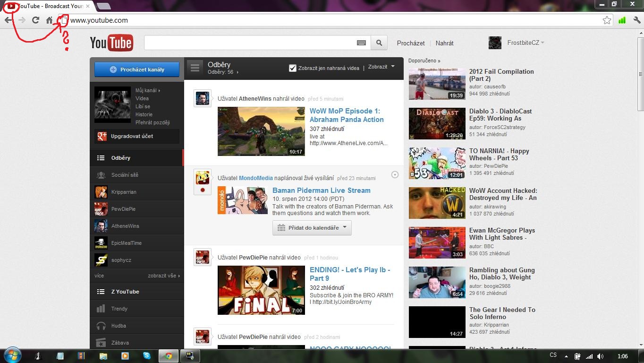Open Skype from the taskbar
644x363 pixels.
click(x=147, y=356)
